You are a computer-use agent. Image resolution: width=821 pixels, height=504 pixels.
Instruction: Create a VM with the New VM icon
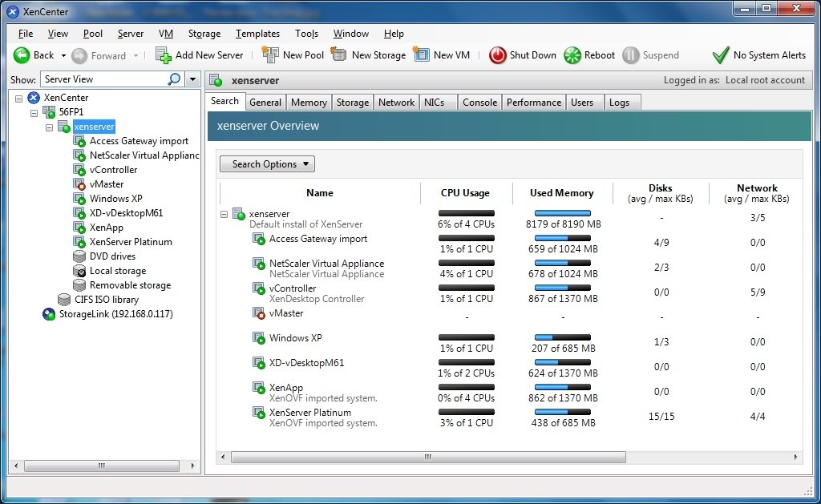(x=420, y=54)
